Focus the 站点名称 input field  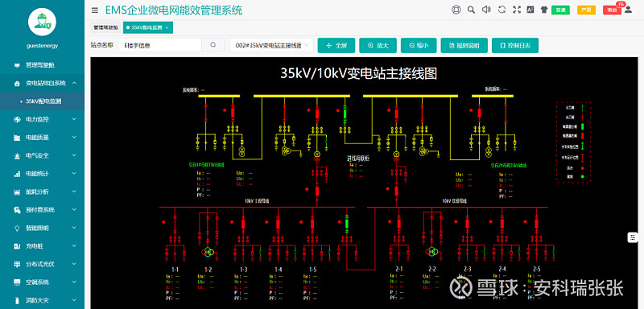coord(160,45)
